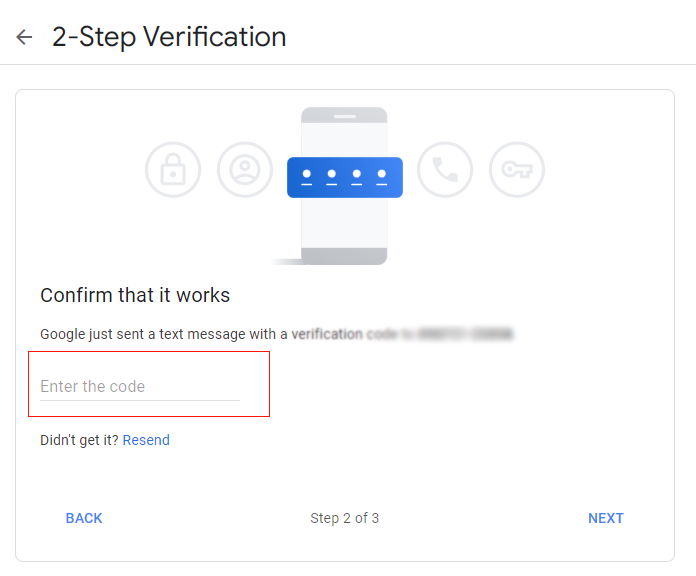Click the blue verification code graphic
Viewport: 696px width, 576px height.
coord(345,177)
